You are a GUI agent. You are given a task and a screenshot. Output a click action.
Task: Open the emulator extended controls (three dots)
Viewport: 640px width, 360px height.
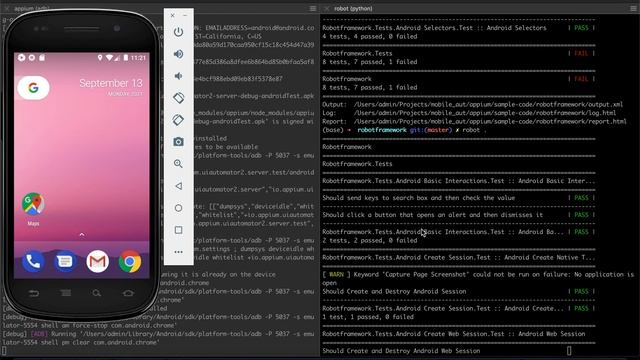pyautogui.click(x=178, y=252)
